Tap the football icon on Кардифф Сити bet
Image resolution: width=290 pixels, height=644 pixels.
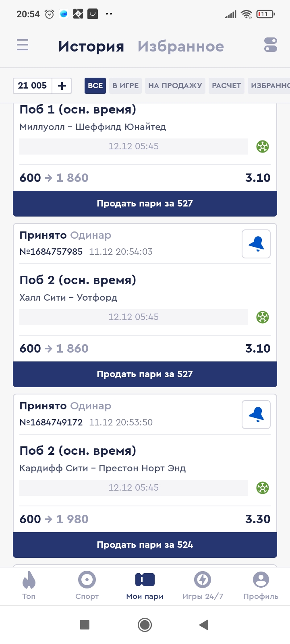(263, 488)
